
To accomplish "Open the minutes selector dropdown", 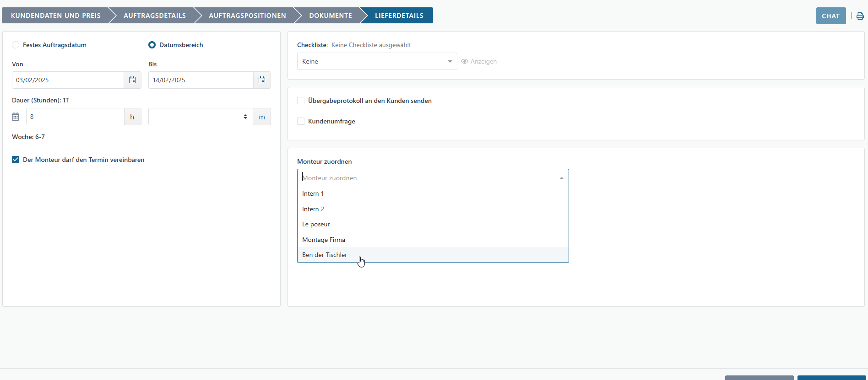I will pyautogui.click(x=200, y=117).
